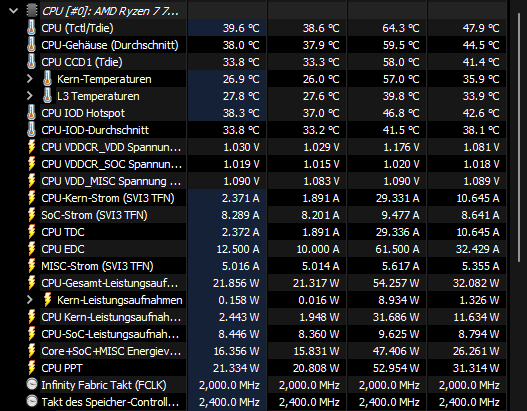
Task: Click lightning icon for CPU-Kern-Strom (SVI3 TFN)
Action: (x=31, y=198)
